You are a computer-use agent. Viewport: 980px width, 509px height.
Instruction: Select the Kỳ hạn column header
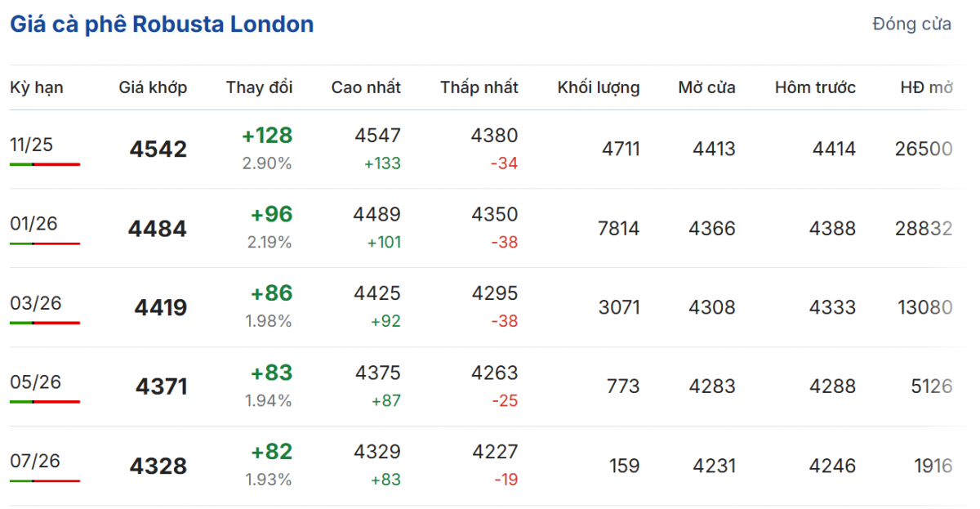coord(37,87)
